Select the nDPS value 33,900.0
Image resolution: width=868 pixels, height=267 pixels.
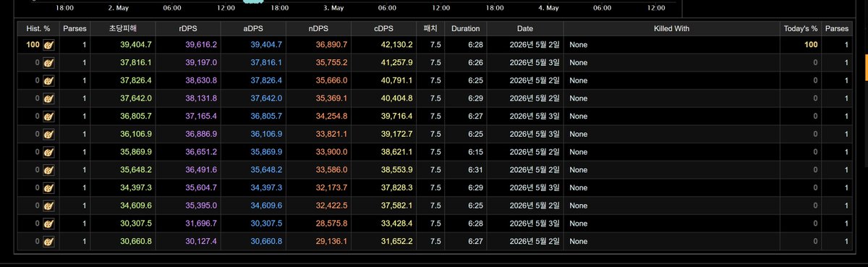point(332,152)
